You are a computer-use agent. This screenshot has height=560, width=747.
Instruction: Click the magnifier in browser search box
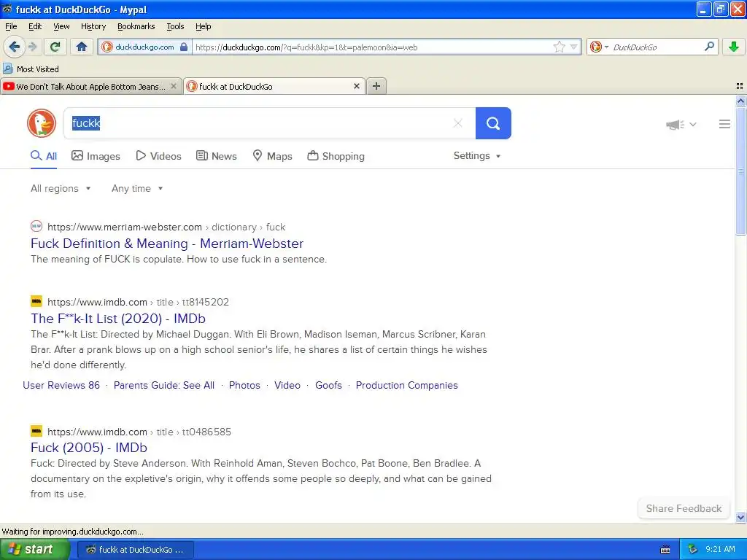pyautogui.click(x=709, y=47)
